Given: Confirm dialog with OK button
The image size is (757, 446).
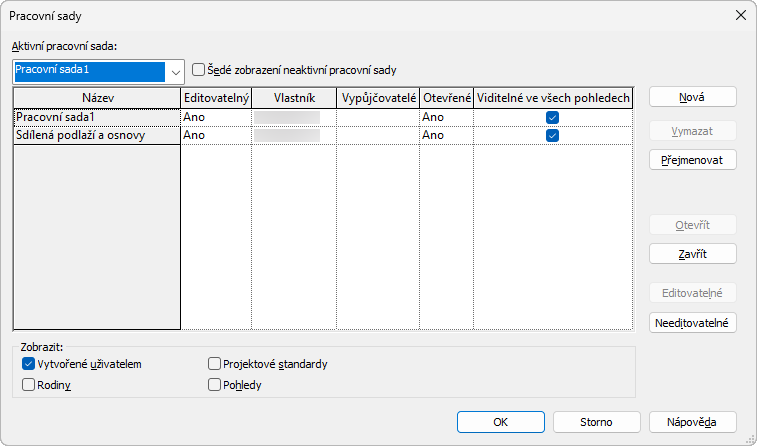Looking at the screenshot, I should (500, 422).
